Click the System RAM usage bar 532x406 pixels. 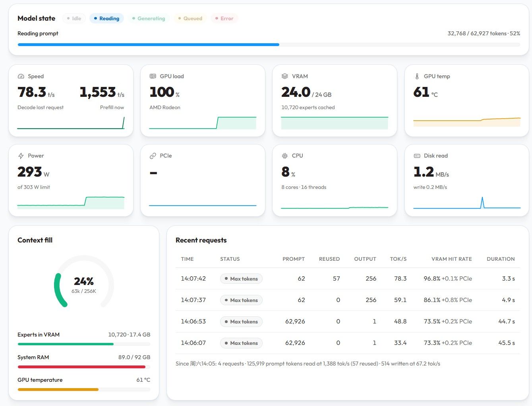(x=84, y=367)
